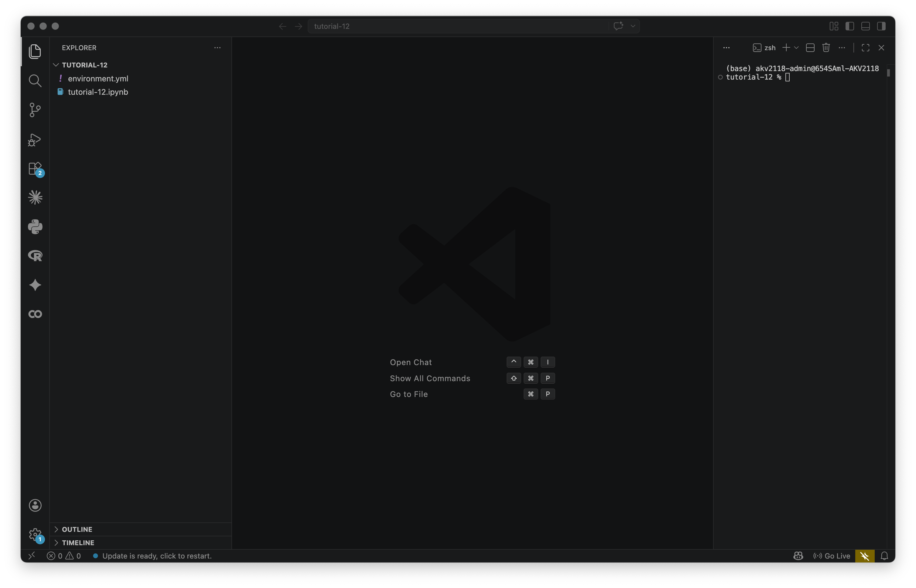Open the Source Control view

[x=35, y=110]
